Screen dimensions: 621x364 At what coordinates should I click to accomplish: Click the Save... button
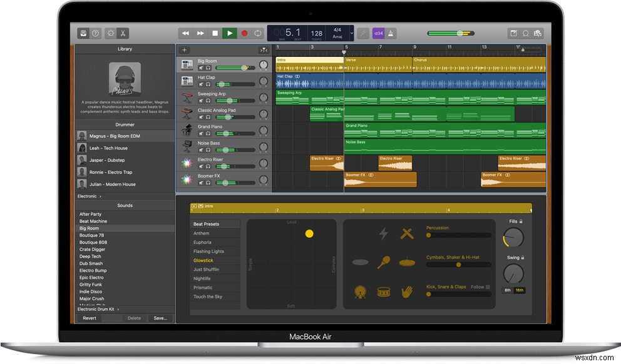(x=160, y=318)
